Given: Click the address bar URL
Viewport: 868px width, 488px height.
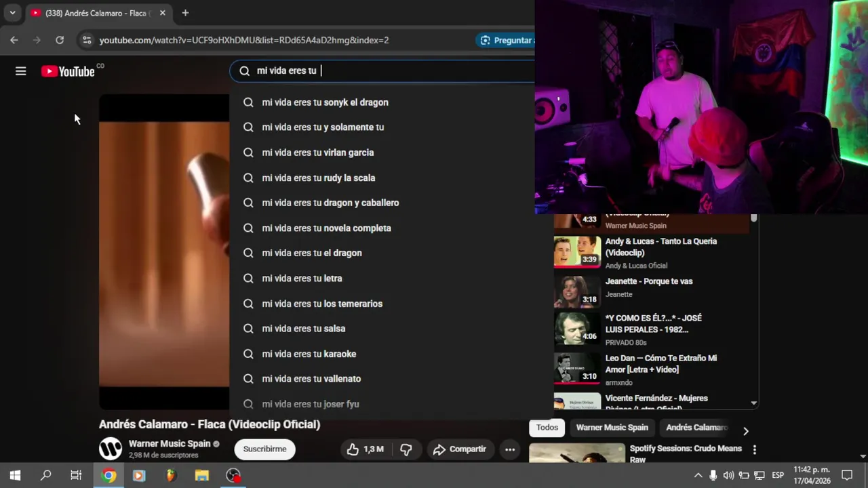Looking at the screenshot, I should (244, 40).
